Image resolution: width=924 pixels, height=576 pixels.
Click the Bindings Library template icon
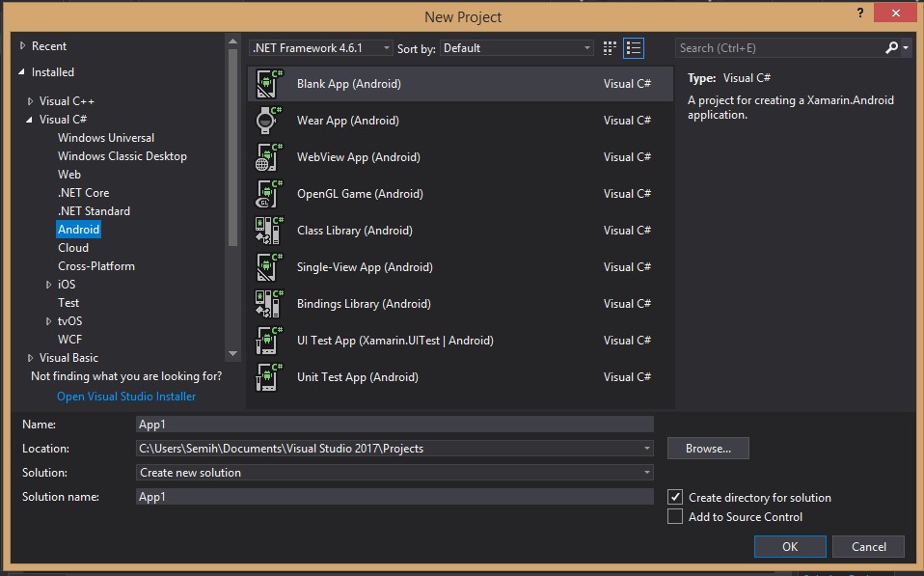pos(269,304)
